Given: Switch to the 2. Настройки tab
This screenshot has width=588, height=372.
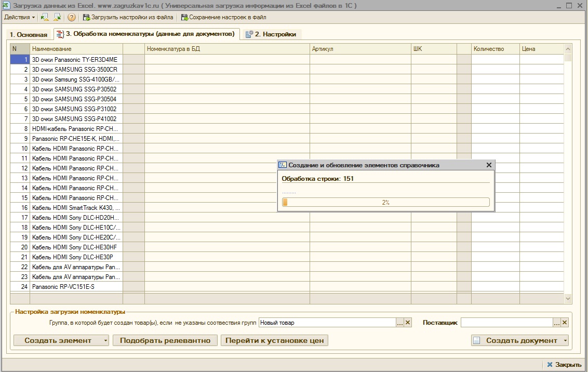Looking at the screenshot, I should 272,34.
